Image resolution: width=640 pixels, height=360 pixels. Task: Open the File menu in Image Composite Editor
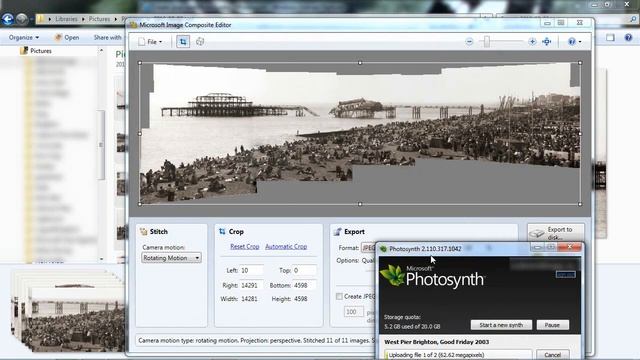pyautogui.click(x=150, y=42)
